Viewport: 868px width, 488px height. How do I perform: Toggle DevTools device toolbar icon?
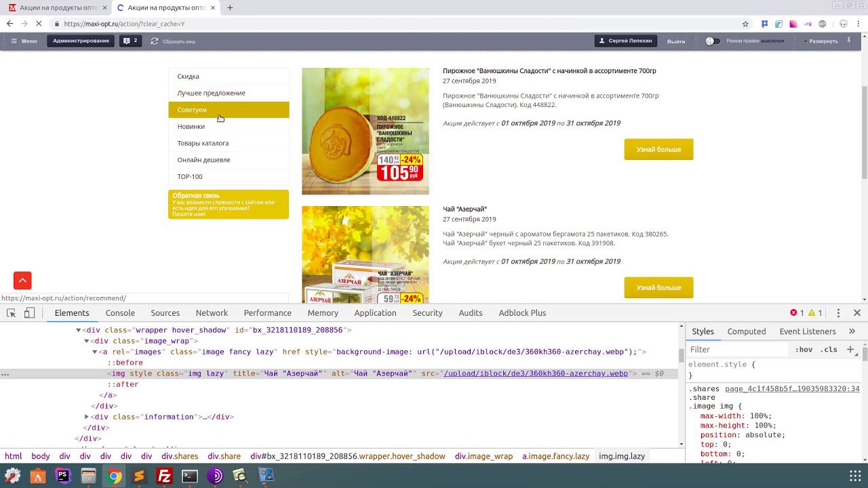coord(29,312)
